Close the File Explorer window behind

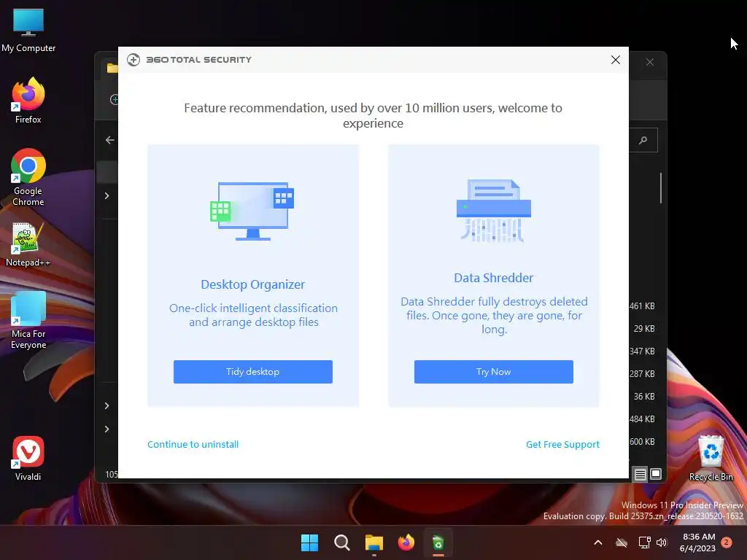(x=650, y=62)
